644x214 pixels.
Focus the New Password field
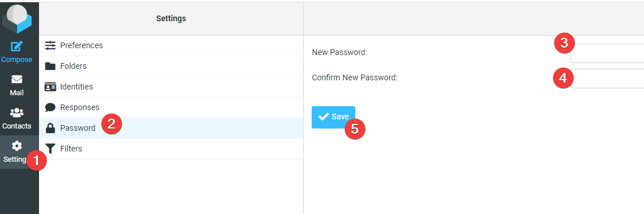click(x=607, y=53)
